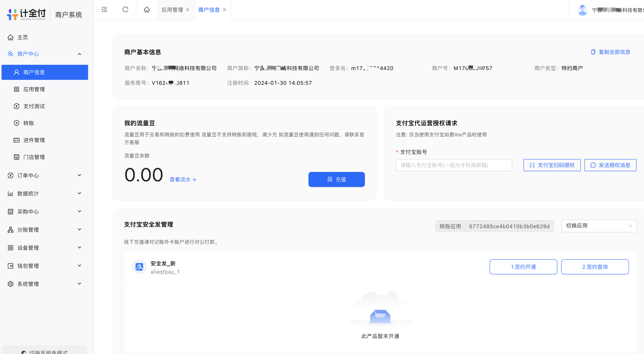Click the 门店管理 shop icon
The width and height of the screenshot is (644, 354).
(x=17, y=157)
